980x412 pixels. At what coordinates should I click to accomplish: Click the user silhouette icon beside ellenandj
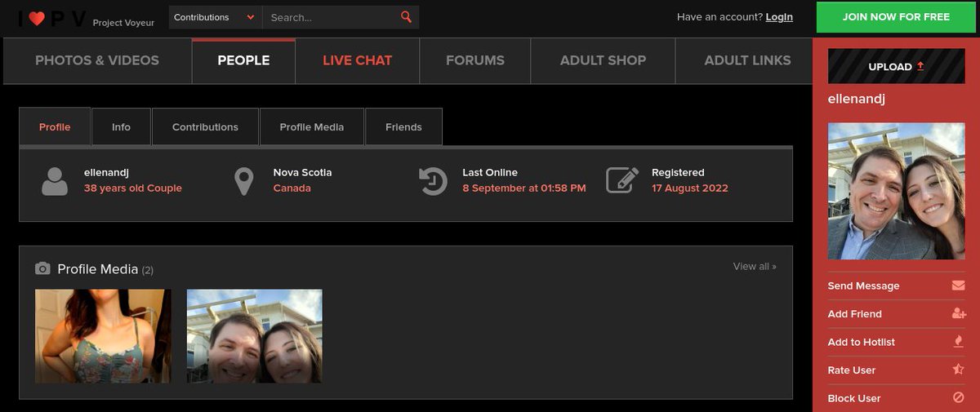click(55, 180)
